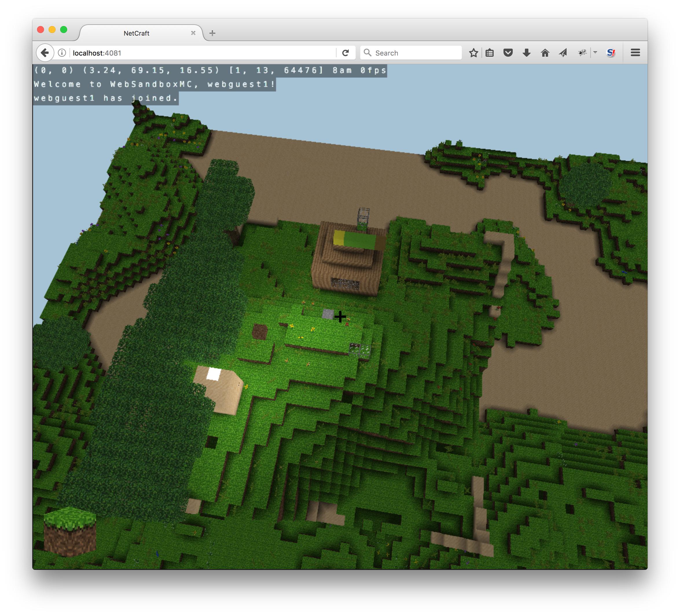Close the NetCraft tab

[193, 33]
